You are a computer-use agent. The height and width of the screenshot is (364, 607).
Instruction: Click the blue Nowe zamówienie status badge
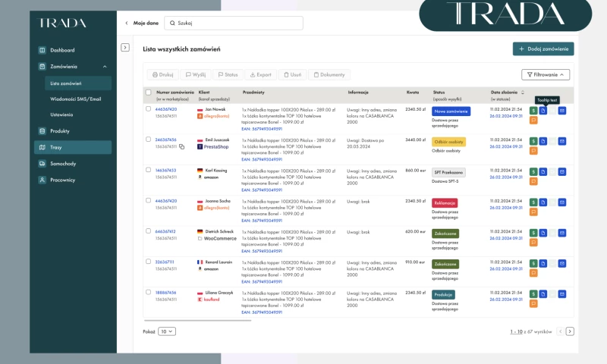pyautogui.click(x=451, y=111)
